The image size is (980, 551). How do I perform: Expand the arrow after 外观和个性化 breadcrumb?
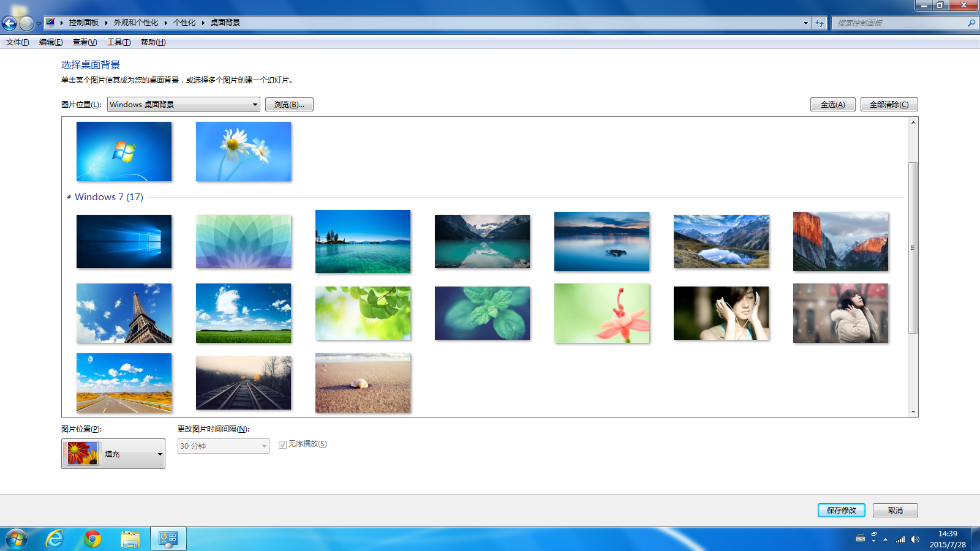(165, 23)
